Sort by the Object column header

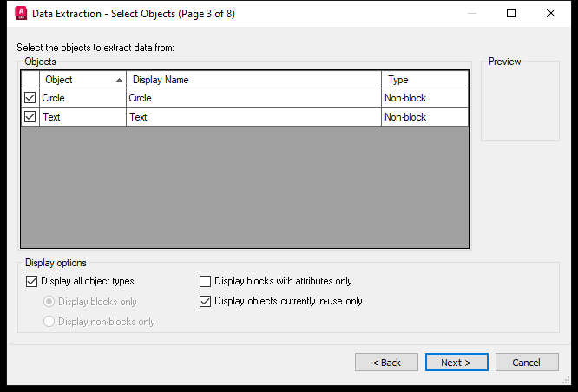(x=83, y=80)
